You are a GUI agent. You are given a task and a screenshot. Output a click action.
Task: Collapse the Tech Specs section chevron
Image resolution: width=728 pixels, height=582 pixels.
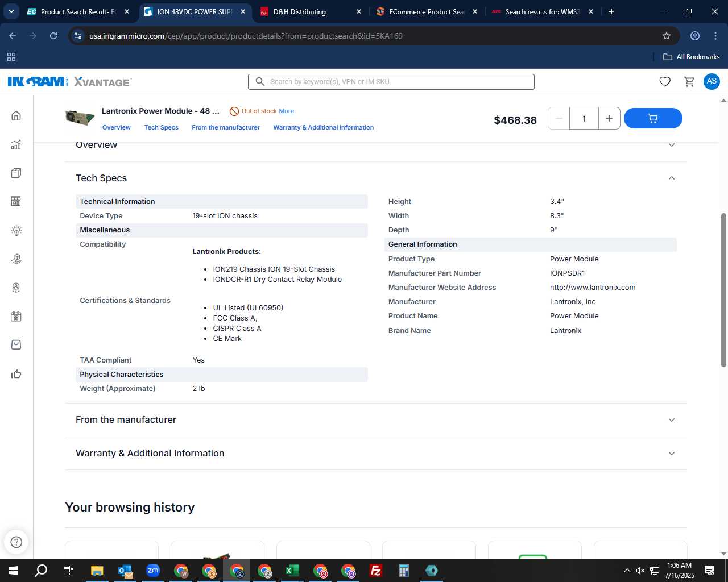[672, 178]
